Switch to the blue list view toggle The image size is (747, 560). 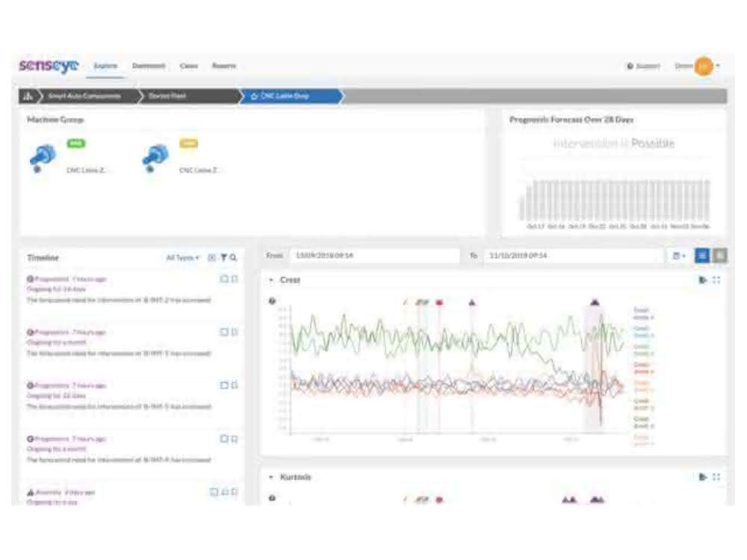(702, 255)
